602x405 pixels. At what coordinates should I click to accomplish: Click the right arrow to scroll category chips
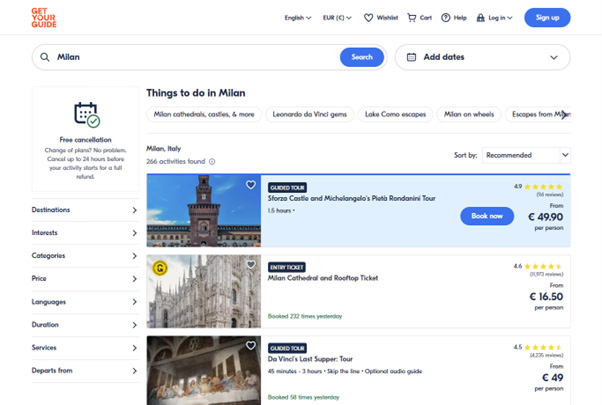pyautogui.click(x=563, y=114)
